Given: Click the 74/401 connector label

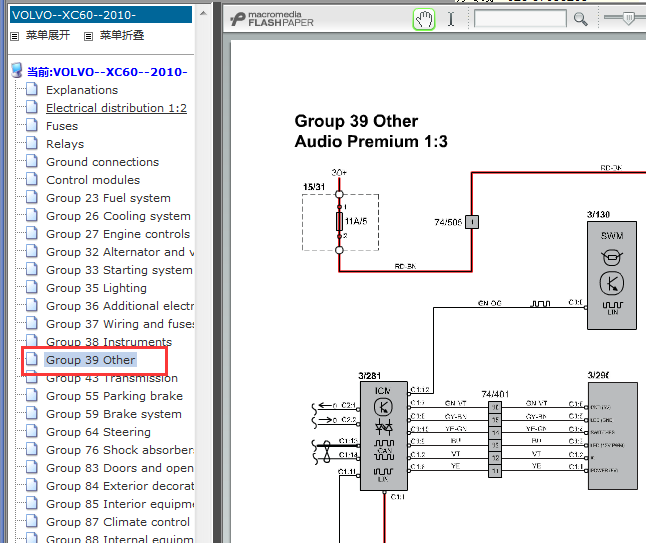Looking at the screenshot, I should point(495,394).
